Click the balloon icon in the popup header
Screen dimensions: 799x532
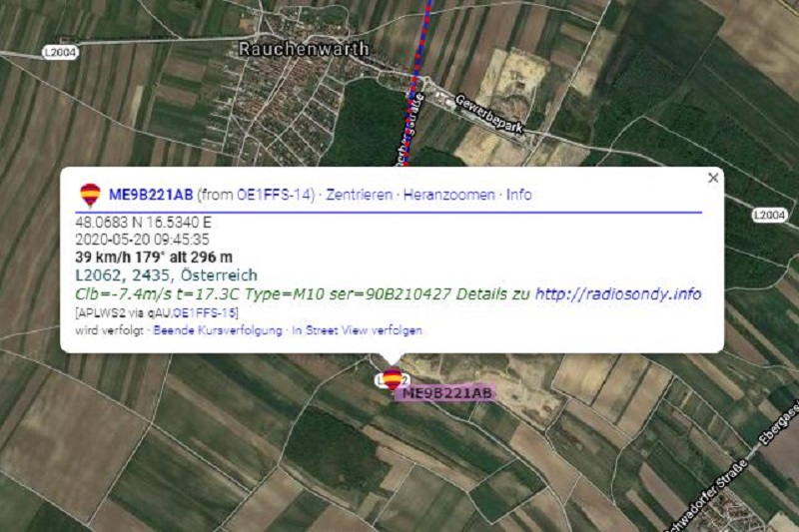point(90,196)
